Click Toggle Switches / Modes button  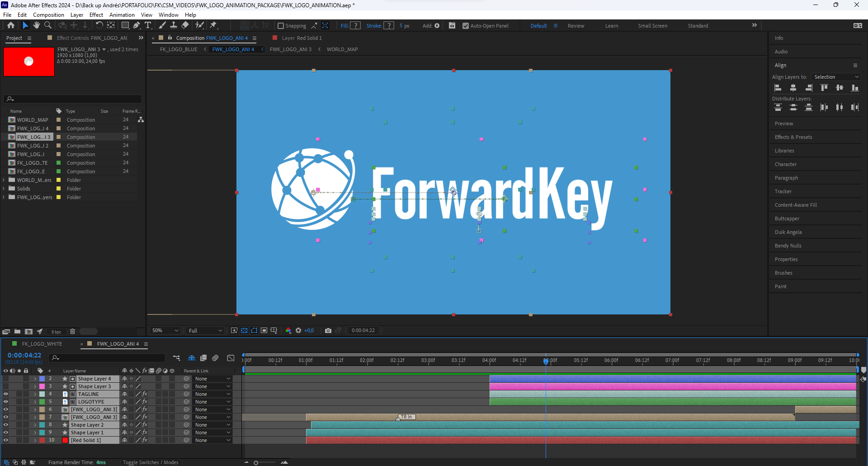(x=151, y=462)
